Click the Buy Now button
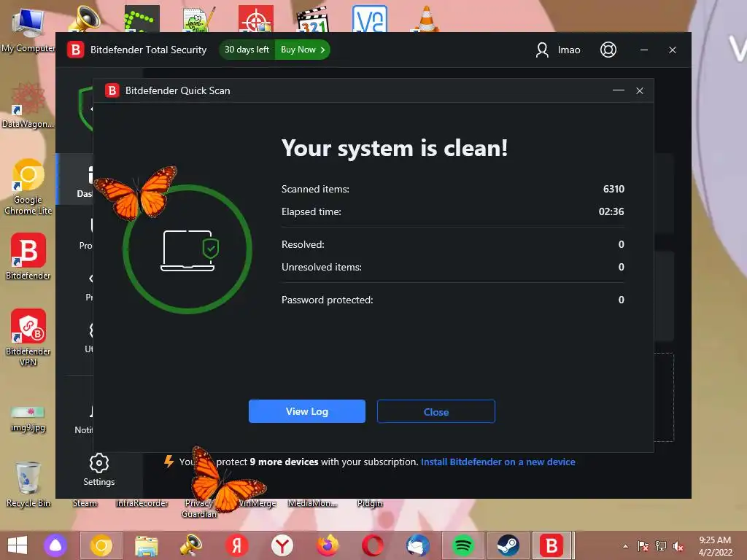747x560 pixels. (x=303, y=50)
